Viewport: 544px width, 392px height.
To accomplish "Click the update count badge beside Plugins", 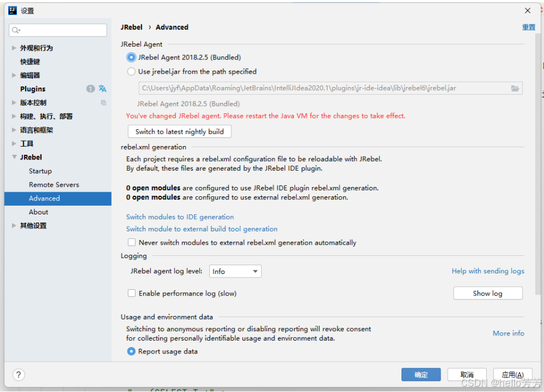I will pos(90,89).
